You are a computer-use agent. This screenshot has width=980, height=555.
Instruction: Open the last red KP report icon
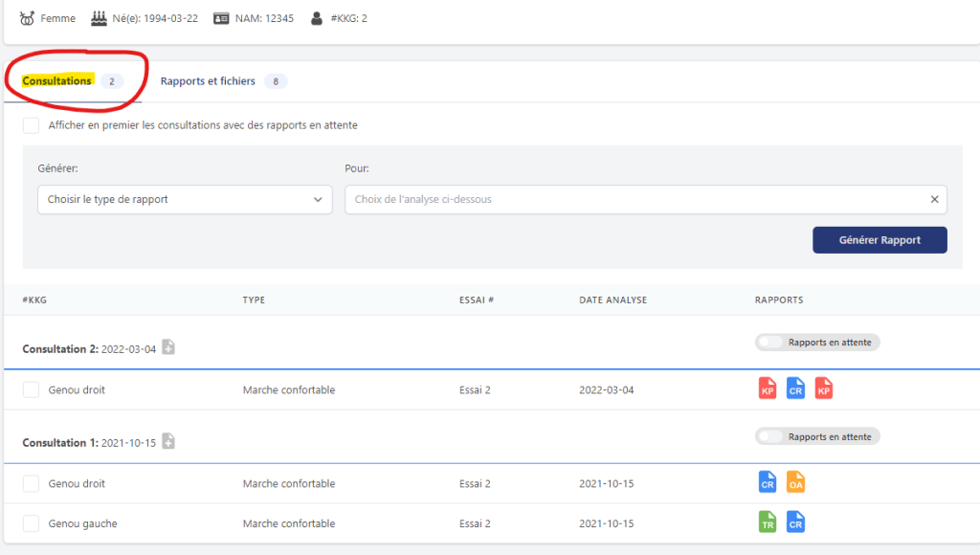pyautogui.click(x=824, y=388)
